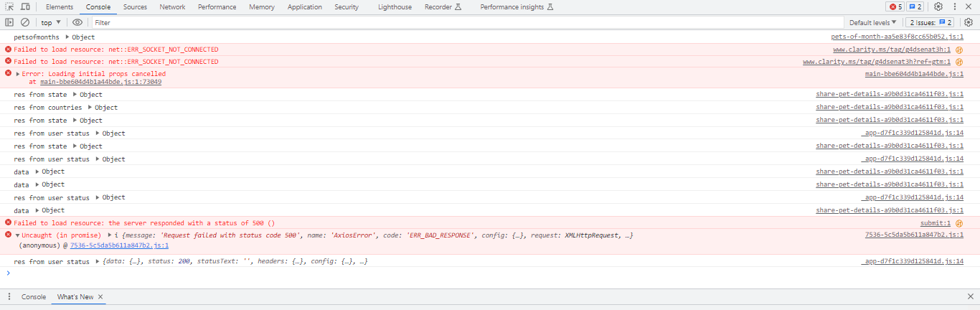Switch to the Network tab
The height and width of the screenshot is (310, 980).
[x=172, y=6]
